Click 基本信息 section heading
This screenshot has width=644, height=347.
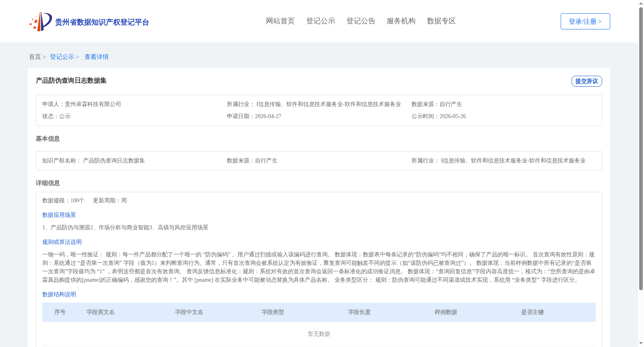click(x=47, y=139)
